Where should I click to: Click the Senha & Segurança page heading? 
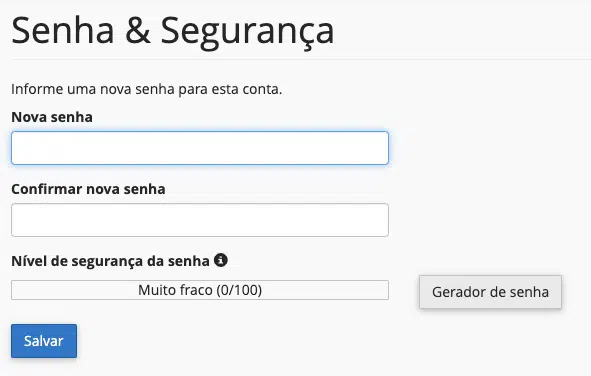click(x=173, y=32)
